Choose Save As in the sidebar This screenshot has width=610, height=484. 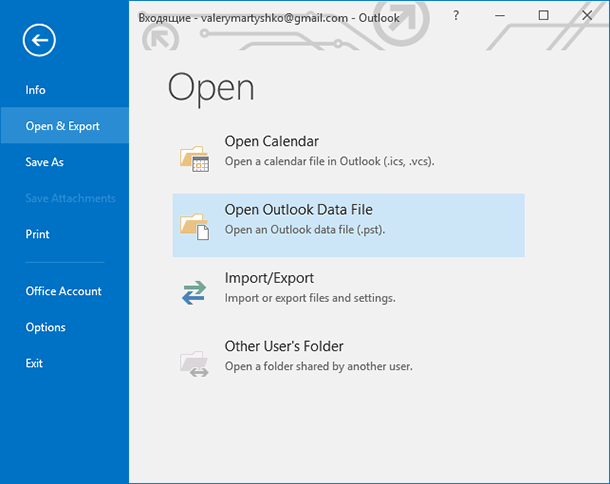point(44,162)
